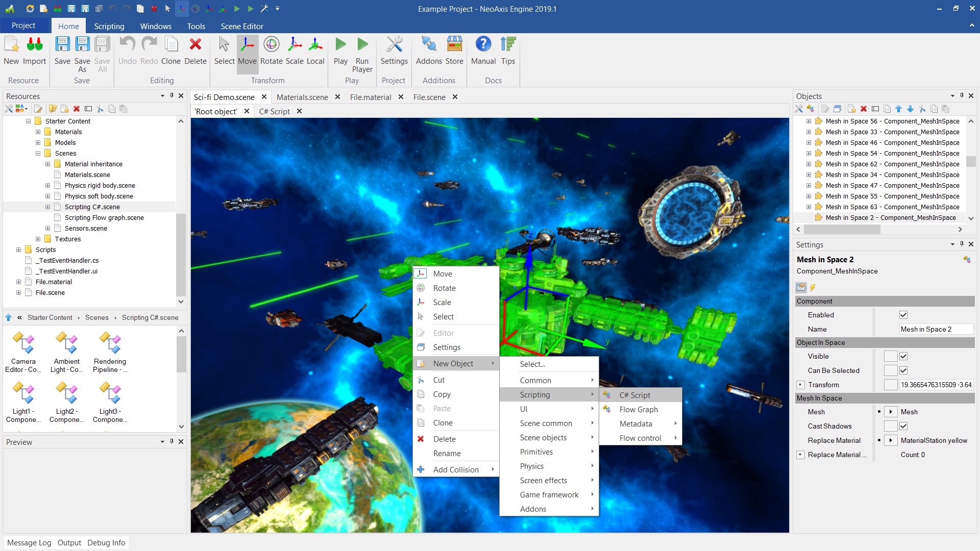Expand the Transform property

[x=800, y=385]
